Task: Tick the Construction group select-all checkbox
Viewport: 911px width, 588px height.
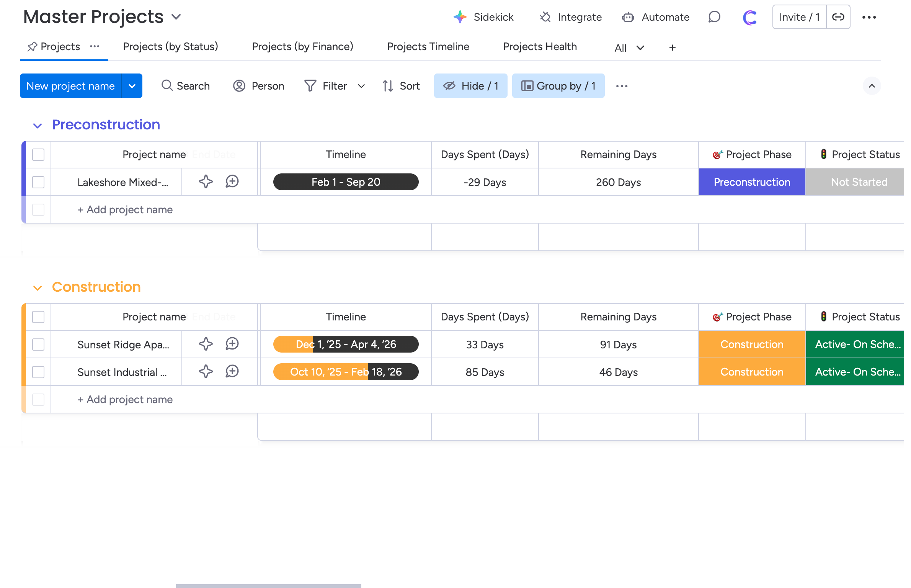Action: [x=38, y=317]
